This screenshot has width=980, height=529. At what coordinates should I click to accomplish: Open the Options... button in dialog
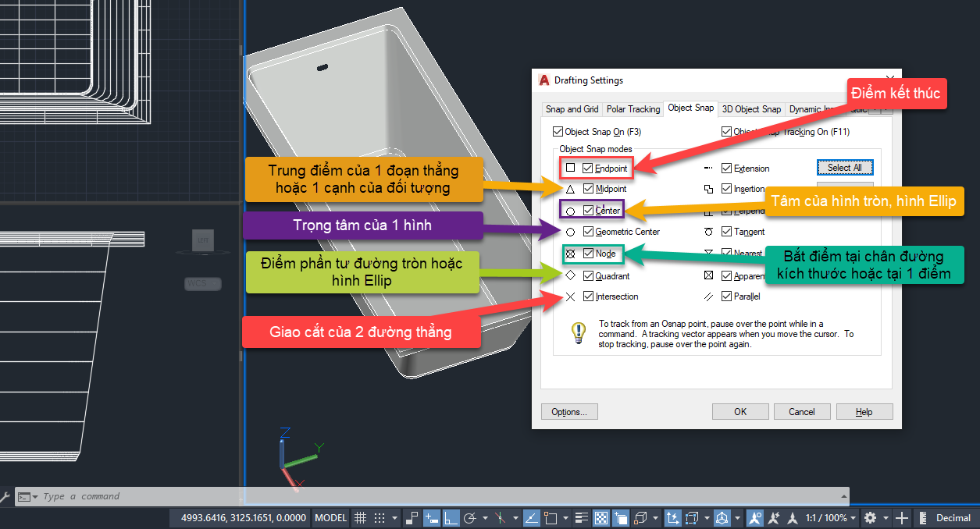[569, 412]
